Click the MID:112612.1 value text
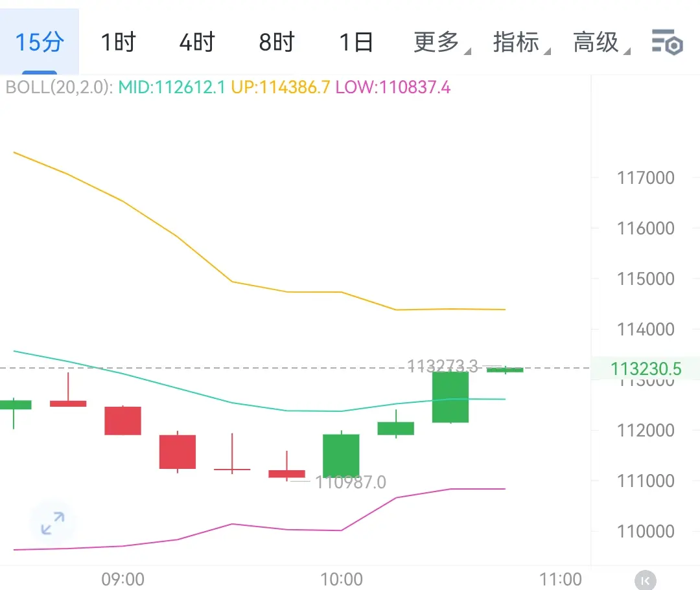The image size is (700, 590). (172, 87)
